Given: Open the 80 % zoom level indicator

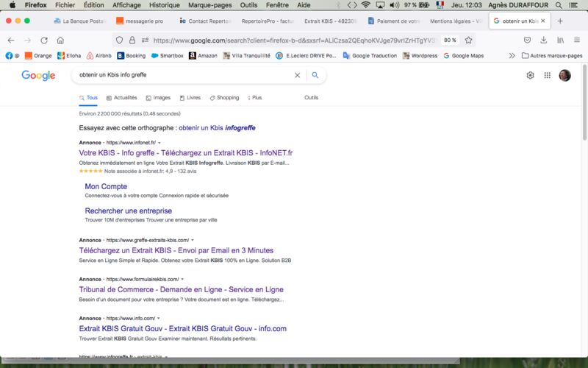Looking at the screenshot, I should [x=450, y=40].
